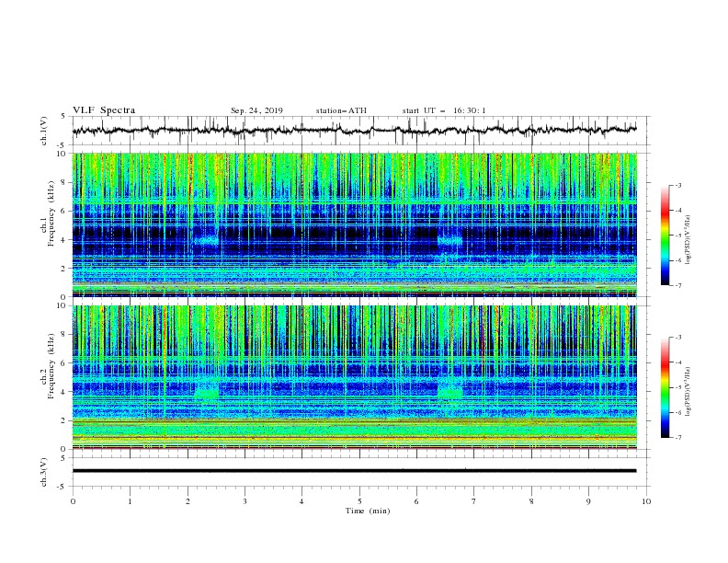Click time axis tick label "7"
This screenshot has width=728, height=563.
pyautogui.click(x=474, y=501)
